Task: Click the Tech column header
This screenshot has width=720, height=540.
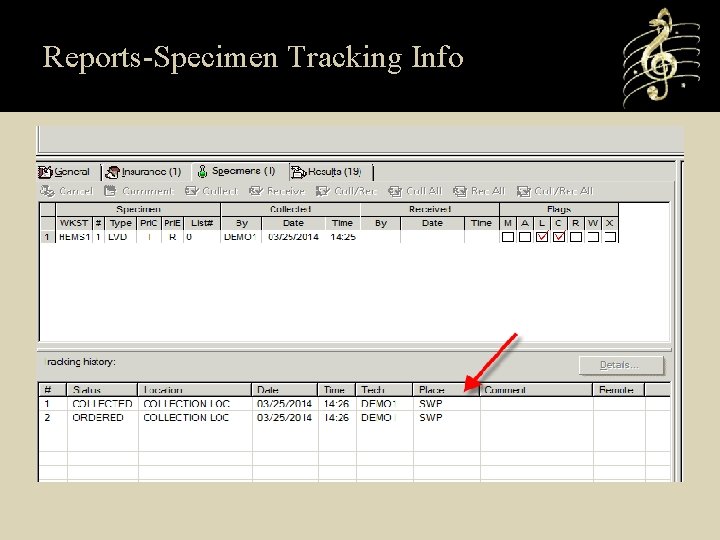Action: click(384, 390)
